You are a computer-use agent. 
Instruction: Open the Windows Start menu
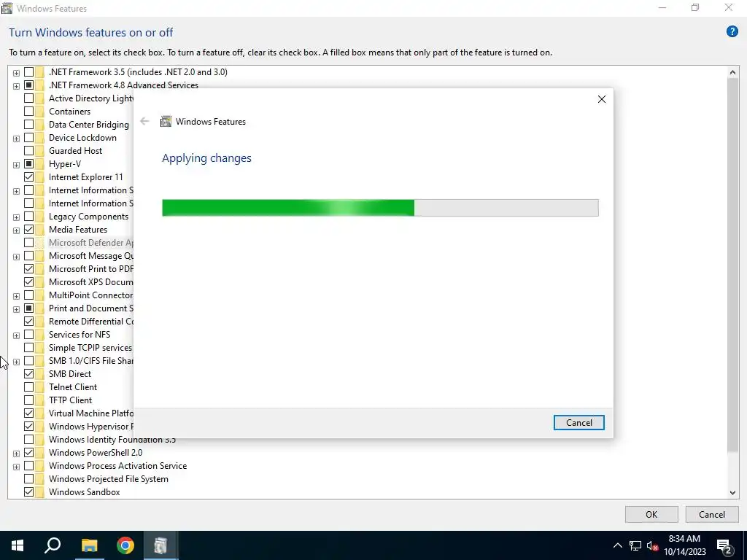coord(18,545)
